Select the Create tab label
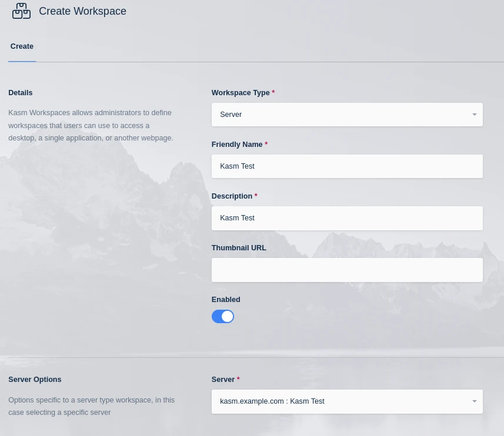The width and height of the screenshot is (504, 436). coord(22,46)
